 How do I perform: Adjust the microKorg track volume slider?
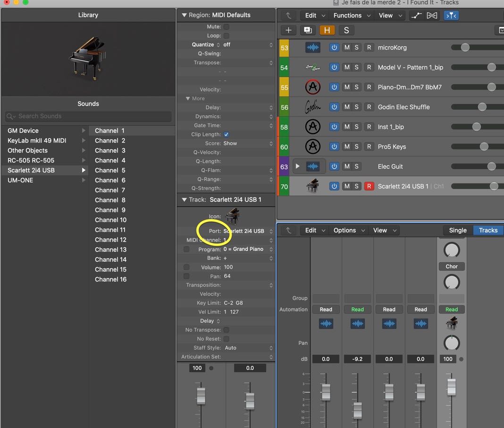465,47
